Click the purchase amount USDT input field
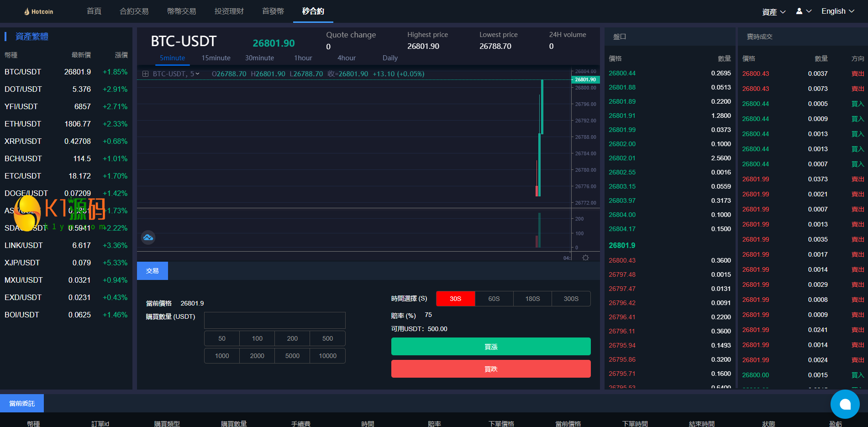 [x=274, y=321]
